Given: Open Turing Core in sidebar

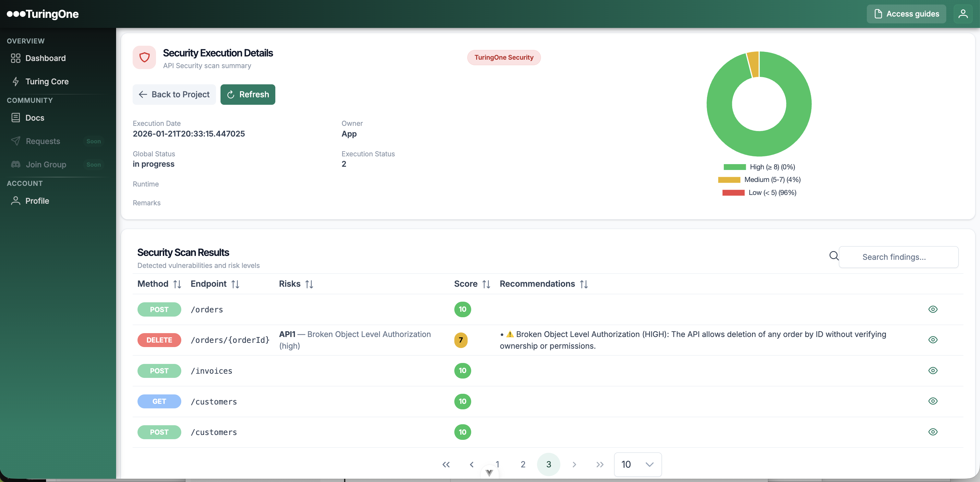Looking at the screenshot, I should pyautogui.click(x=47, y=81).
